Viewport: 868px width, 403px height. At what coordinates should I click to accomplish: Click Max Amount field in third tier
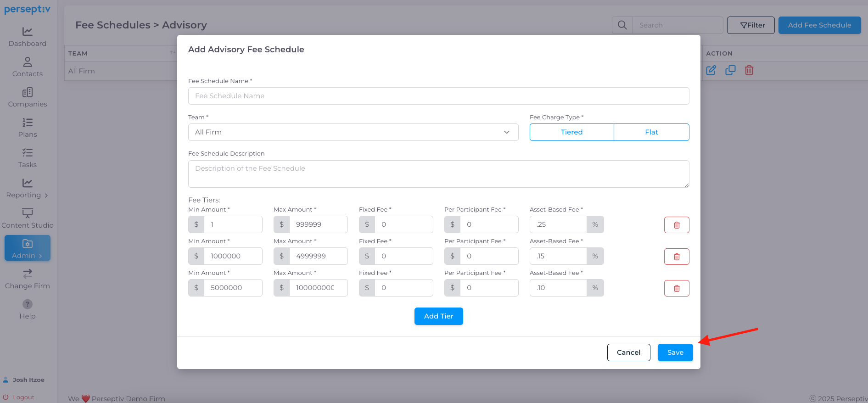(319, 288)
